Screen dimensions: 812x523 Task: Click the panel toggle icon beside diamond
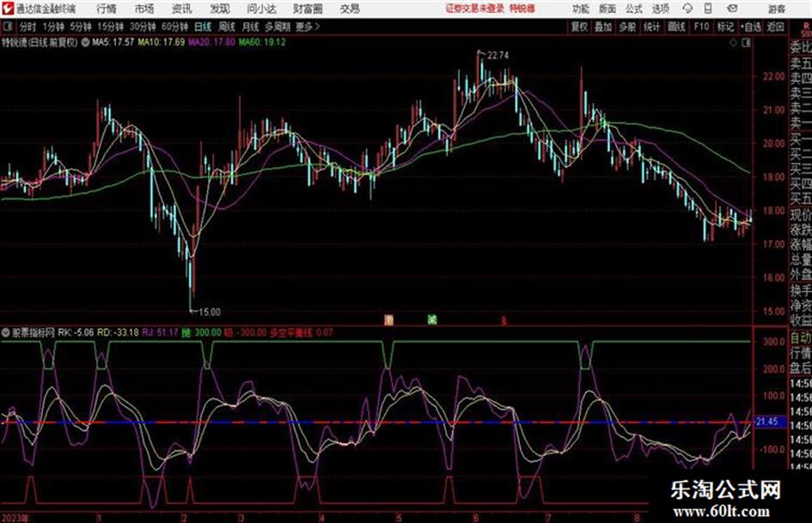[746, 43]
